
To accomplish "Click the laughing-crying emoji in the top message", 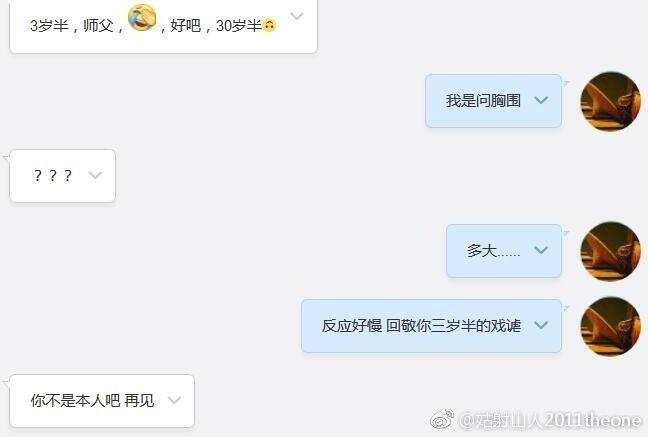I will click(142, 17).
